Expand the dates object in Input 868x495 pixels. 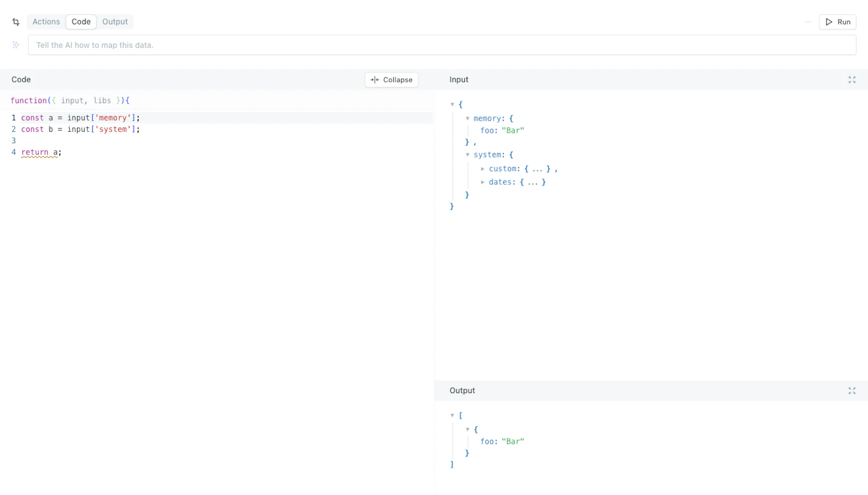pos(482,182)
